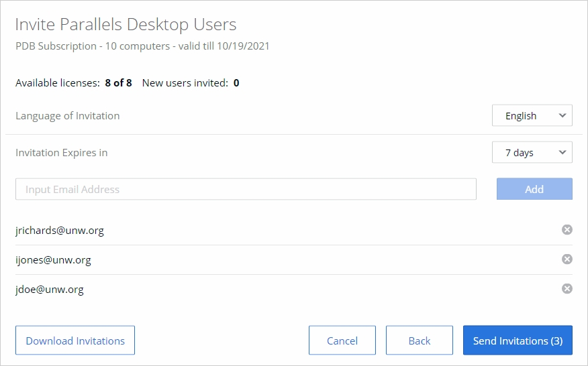The height and width of the screenshot is (366, 588).
Task: Cancel the invitation dialog
Action: click(x=342, y=341)
